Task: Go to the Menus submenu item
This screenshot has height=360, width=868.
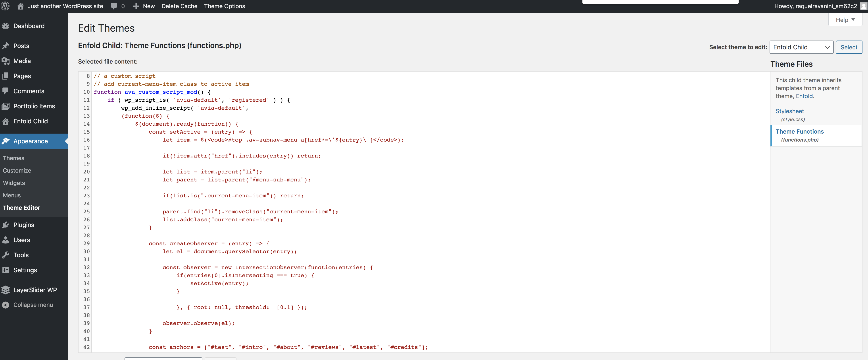Action: [12, 195]
